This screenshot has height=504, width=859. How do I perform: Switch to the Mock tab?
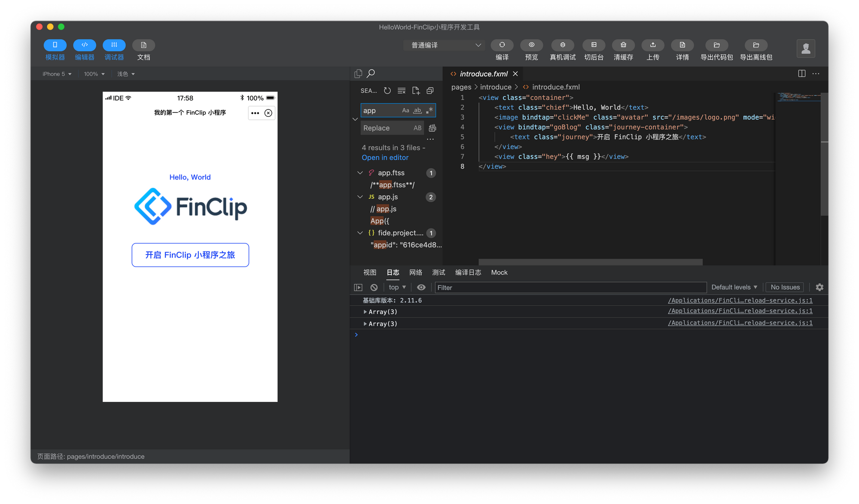pyautogui.click(x=499, y=273)
